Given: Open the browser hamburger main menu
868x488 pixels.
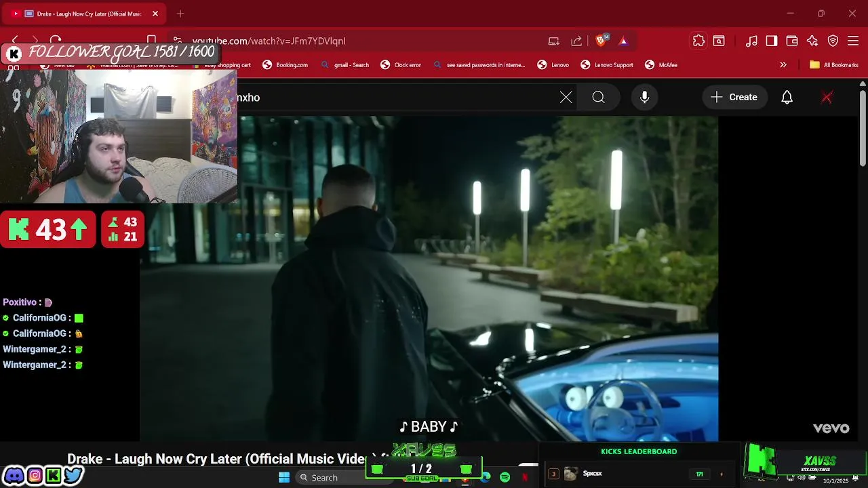Looking at the screenshot, I should click(x=853, y=41).
